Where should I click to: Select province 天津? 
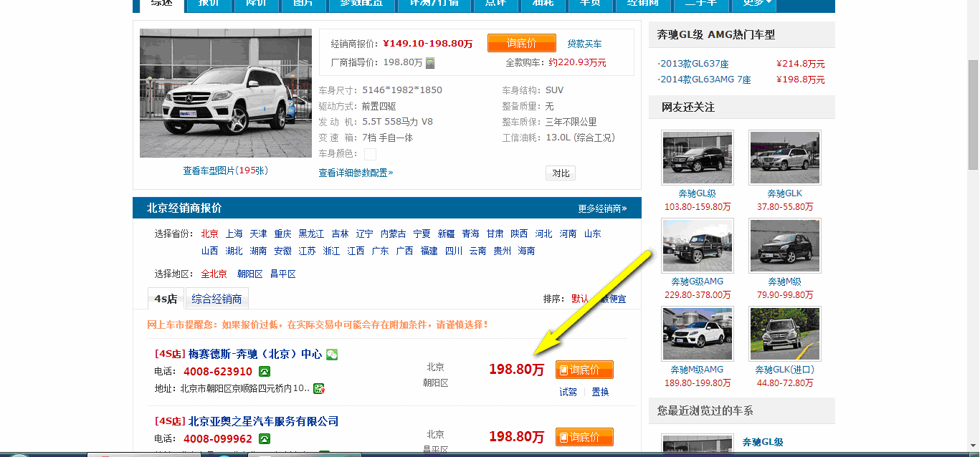click(259, 234)
